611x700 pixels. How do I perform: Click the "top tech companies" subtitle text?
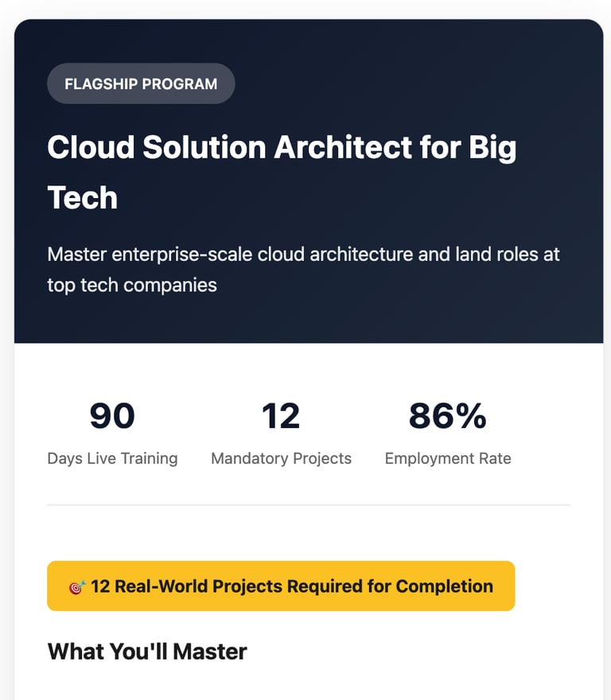pyautogui.click(x=132, y=285)
